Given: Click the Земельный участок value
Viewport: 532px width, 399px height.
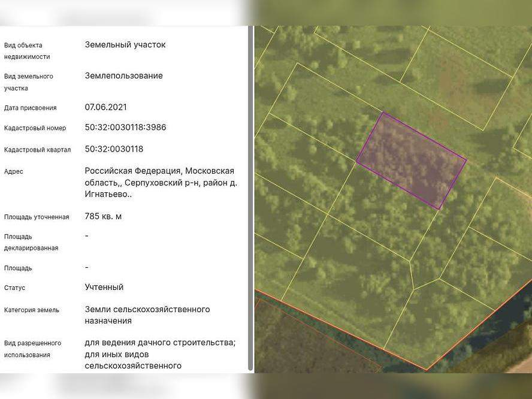Looking at the screenshot, I should (x=126, y=44).
